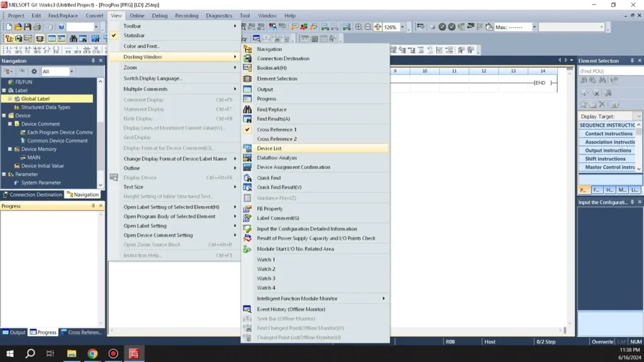Screen dimensions: 644x362
Task: Open the Display Target dropdown
Action: pyautogui.click(x=638, y=116)
